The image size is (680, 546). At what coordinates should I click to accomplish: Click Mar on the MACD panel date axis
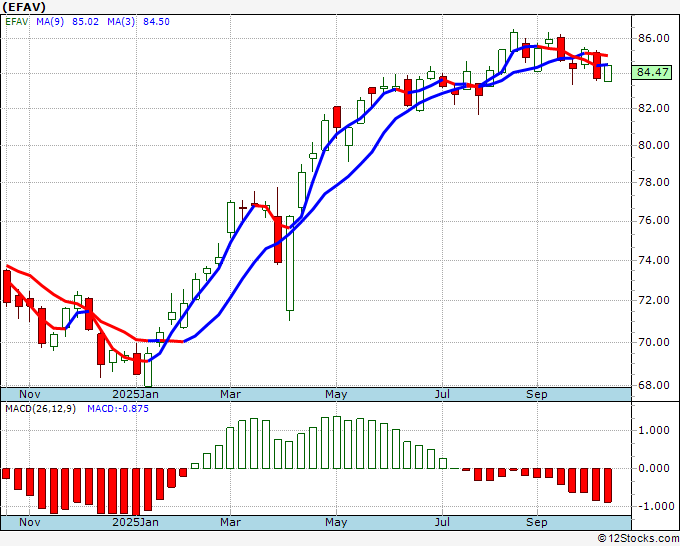[230, 522]
